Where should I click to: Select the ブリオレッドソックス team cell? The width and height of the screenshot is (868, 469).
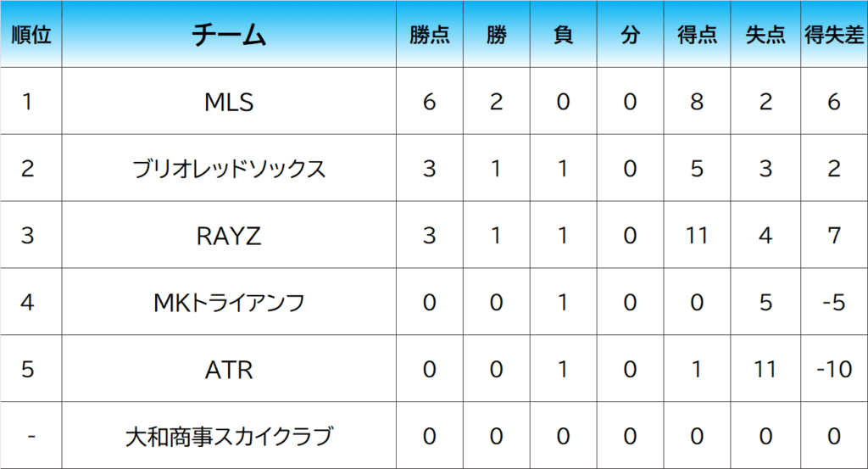click(x=229, y=169)
